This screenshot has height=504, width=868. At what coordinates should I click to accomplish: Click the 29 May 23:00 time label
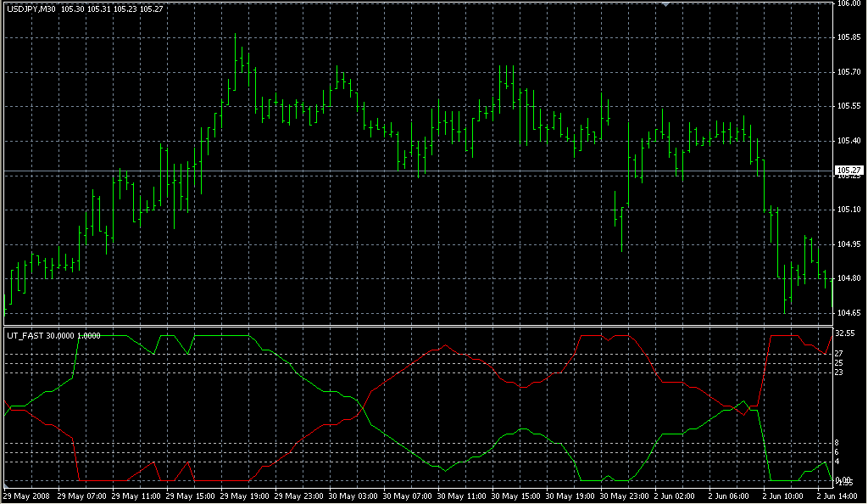[299, 496]
